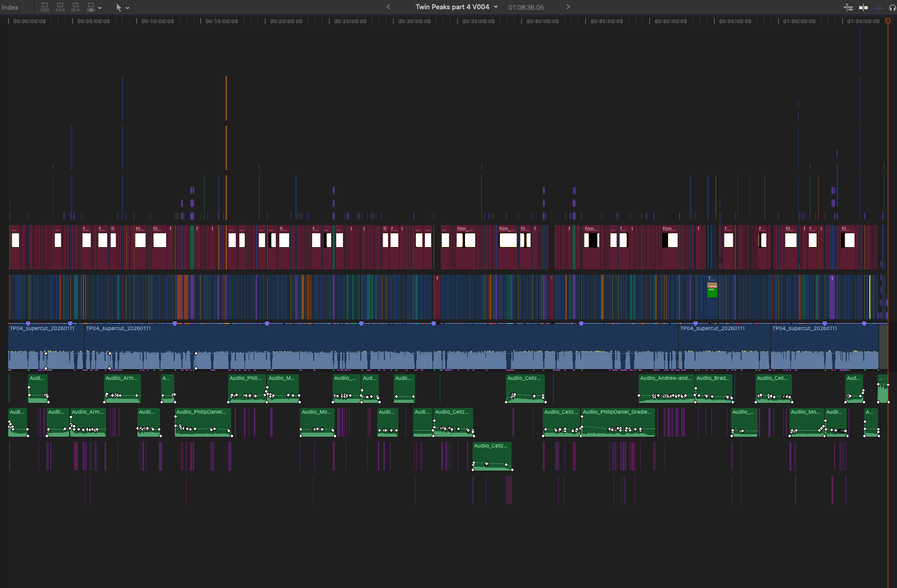897x588 pixels.
Task: Toggle skimming in the timeline
Action: [x=848, y=8]
